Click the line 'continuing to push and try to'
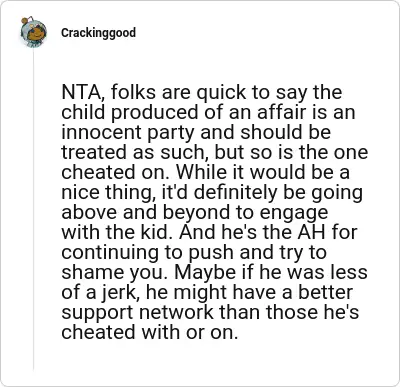The width and height of the screenshot is (400, 387). [194, 252]
